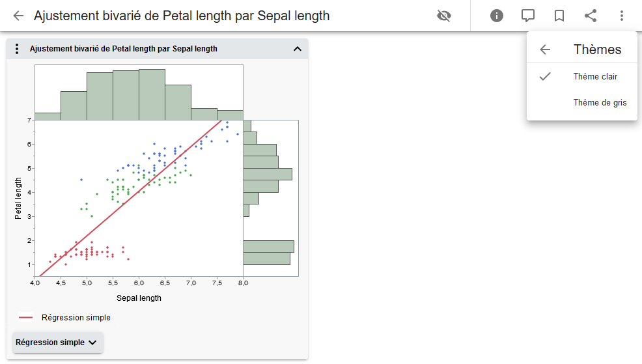
Task: Return from the Thèmes submenu with its back arrow
Action: point(546,49)
